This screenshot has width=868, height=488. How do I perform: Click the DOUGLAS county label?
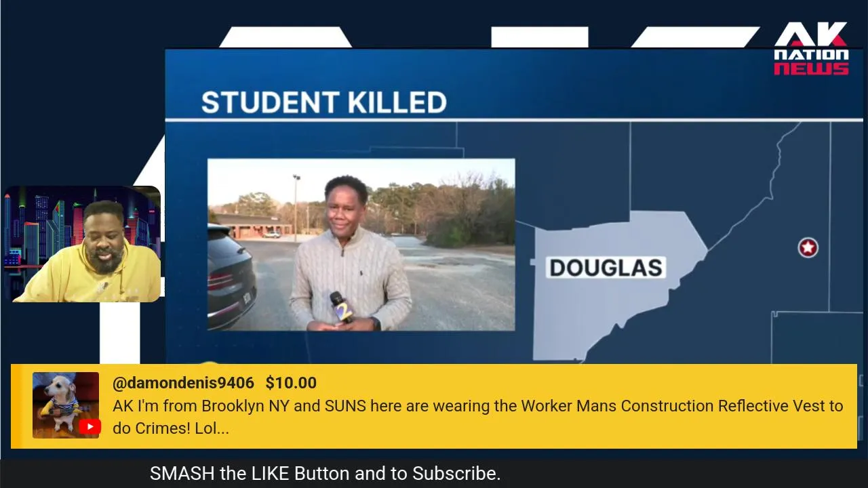click(606, 268)
